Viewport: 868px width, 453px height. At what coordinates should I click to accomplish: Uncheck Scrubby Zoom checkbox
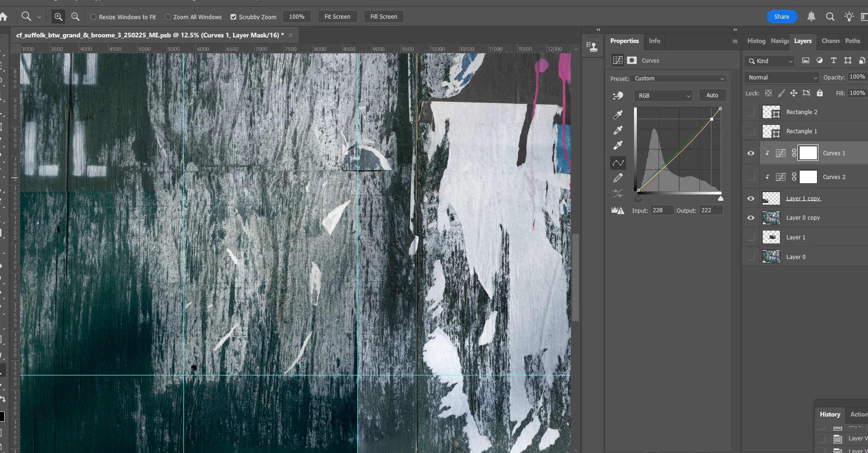click(233, 17)
